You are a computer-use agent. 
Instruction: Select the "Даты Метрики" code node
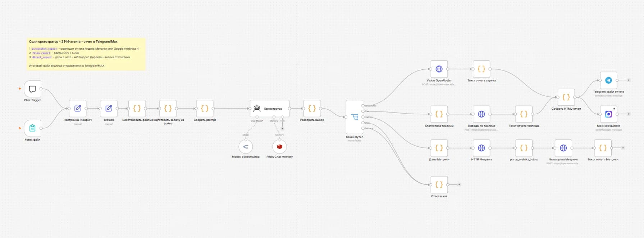439,148
